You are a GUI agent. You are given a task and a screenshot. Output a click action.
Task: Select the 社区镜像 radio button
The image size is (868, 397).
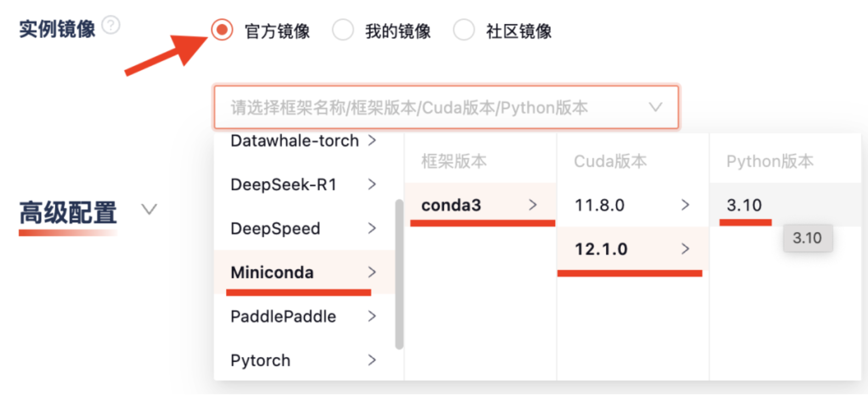464,30
